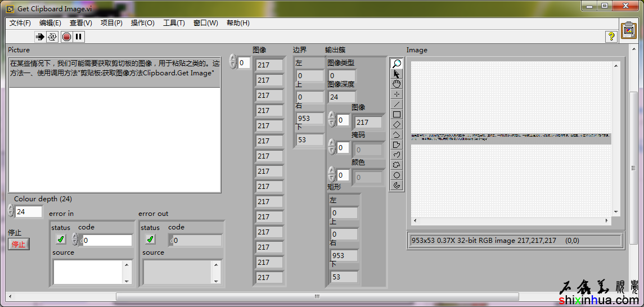The image size is (644, 307).
Task: Open the context help question mark
Action: pyautogui.click(x=611, y=37)
